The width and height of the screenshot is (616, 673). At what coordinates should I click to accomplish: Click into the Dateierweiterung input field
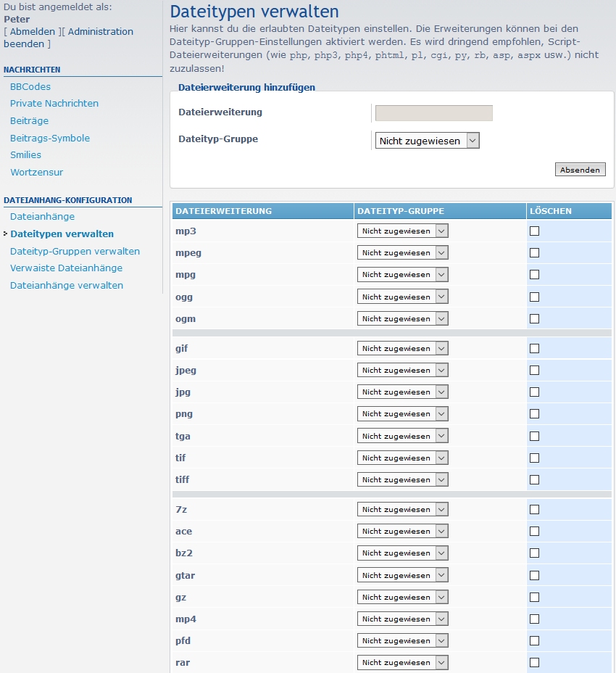pyautogui.click(x=433, y=113)
